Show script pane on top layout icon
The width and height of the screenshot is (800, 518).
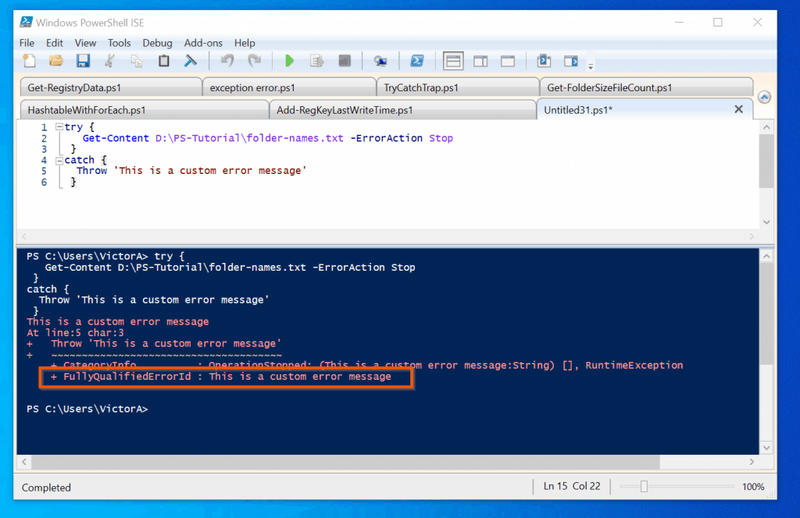click(453, 61)
